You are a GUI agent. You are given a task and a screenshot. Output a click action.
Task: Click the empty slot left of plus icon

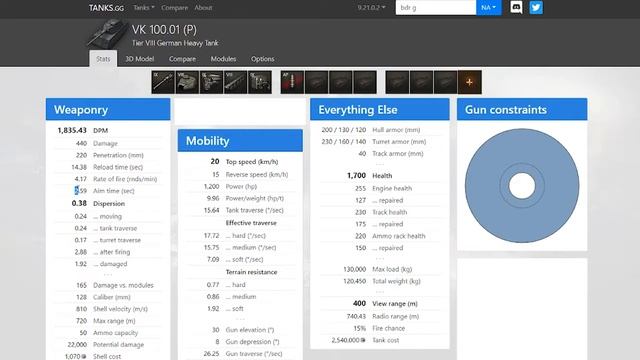click(x=445, y=82)
